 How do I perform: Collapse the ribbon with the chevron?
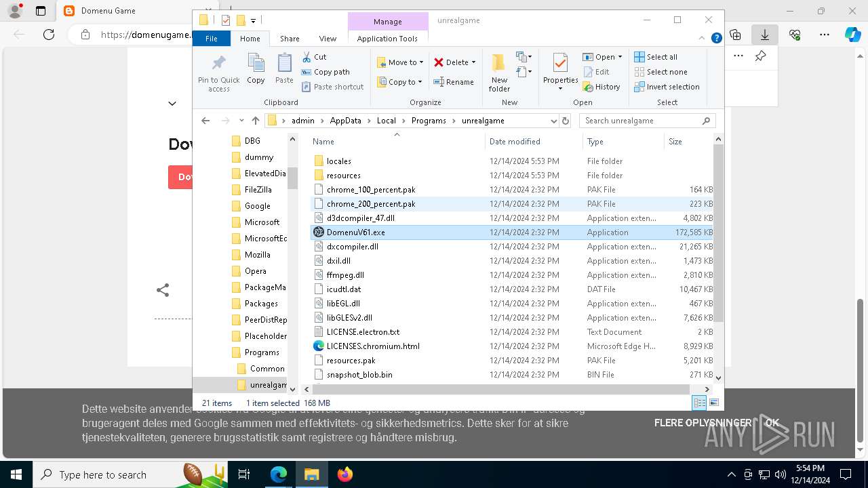point(703,39)
